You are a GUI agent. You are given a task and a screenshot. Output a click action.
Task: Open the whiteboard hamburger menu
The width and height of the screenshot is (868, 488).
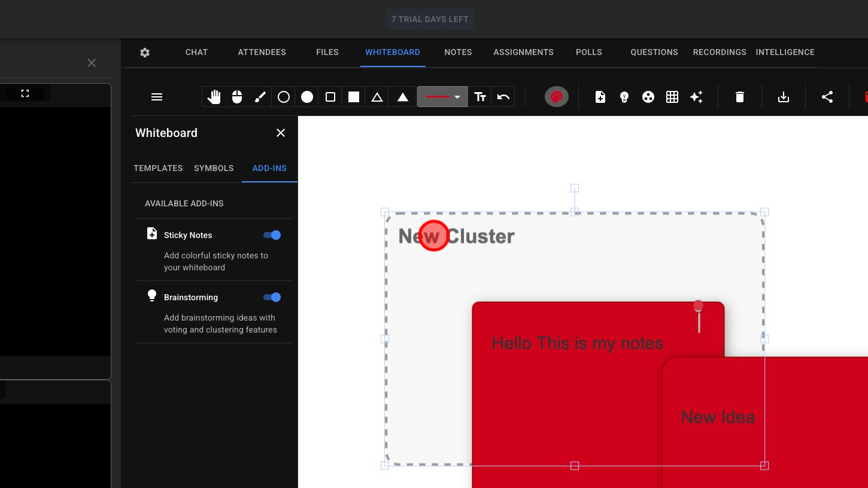tap(157, 97)
